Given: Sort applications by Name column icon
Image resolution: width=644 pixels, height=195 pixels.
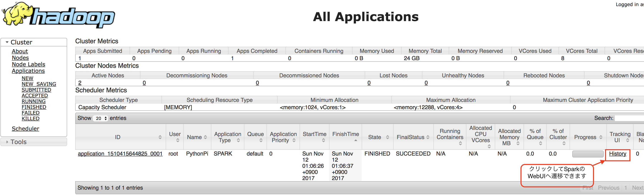Looking at the screenshot, I should point(205,137).
